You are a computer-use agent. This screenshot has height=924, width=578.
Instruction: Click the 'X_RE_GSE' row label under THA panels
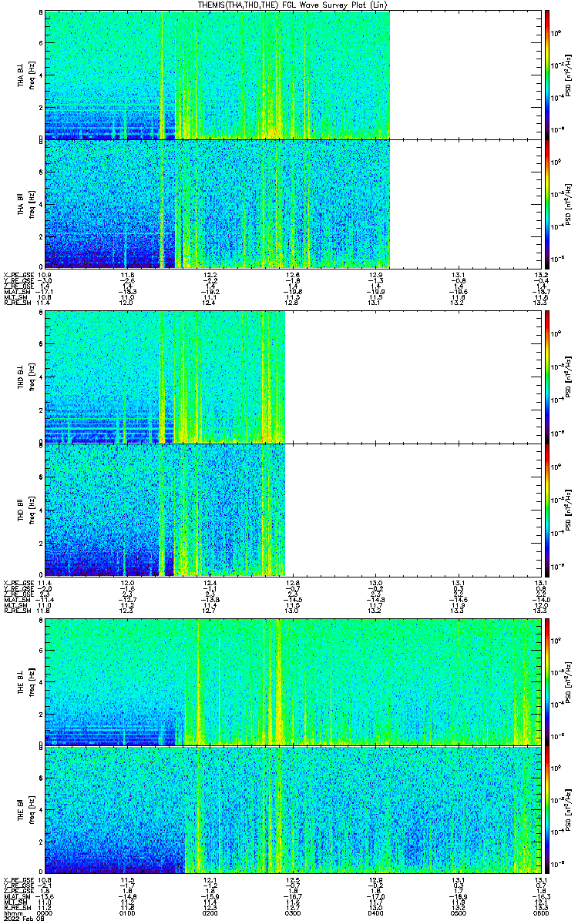[x=17, y=275]
